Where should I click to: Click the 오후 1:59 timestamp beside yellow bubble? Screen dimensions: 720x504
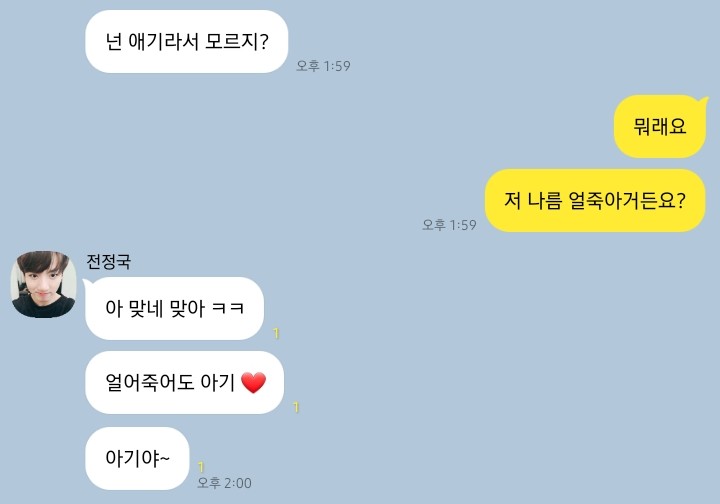click(x=449, y=224)
